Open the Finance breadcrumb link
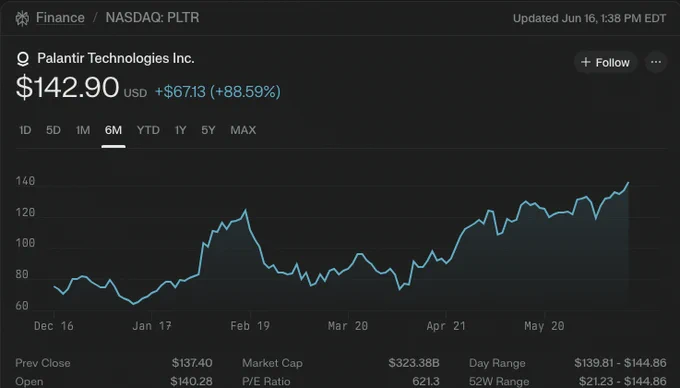The image size is (680, 388). click(60, 18)
